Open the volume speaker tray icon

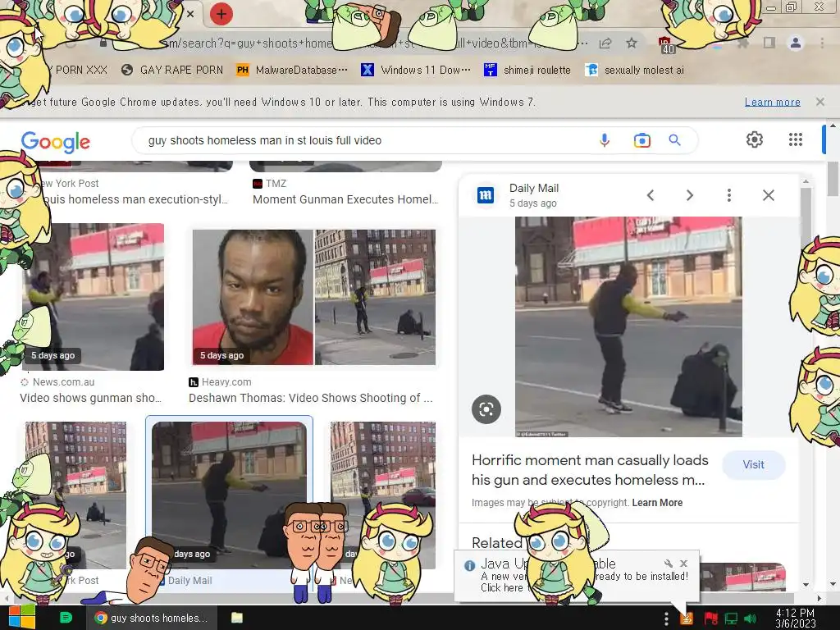pyautogui.click(x=751, y=619)
